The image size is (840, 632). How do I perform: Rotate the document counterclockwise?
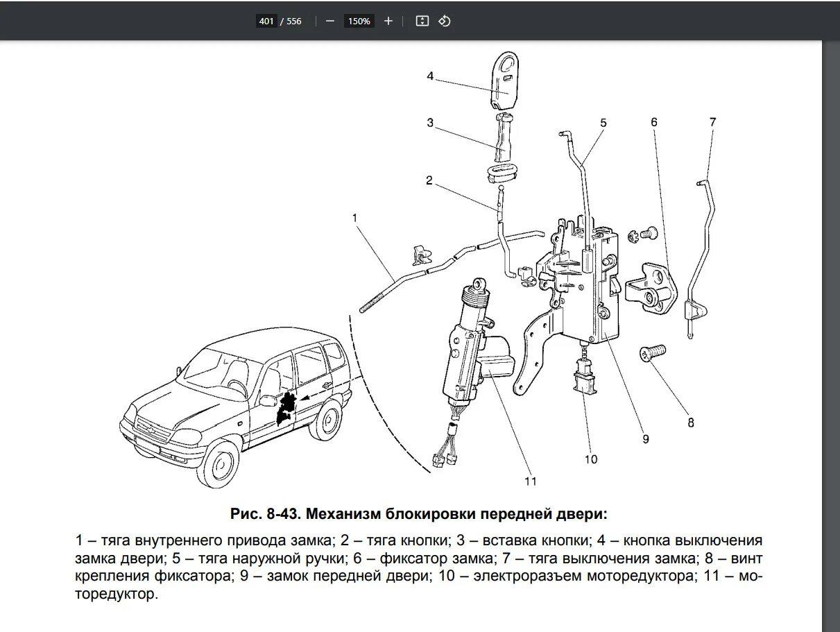[445, 21]
